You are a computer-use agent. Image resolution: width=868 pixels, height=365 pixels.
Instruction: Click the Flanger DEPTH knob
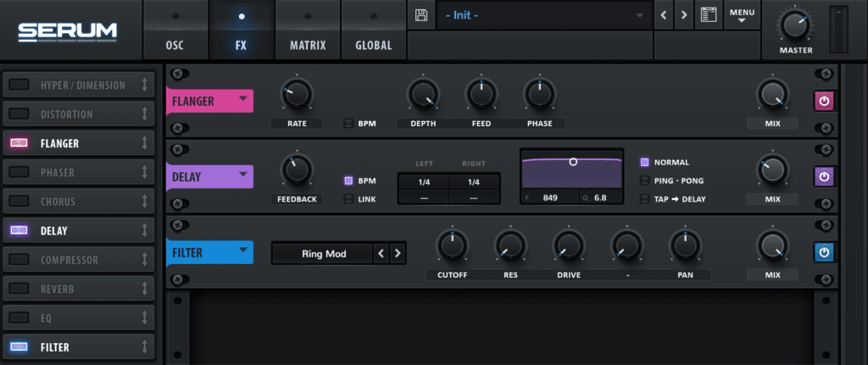click(x=423, y=95)
